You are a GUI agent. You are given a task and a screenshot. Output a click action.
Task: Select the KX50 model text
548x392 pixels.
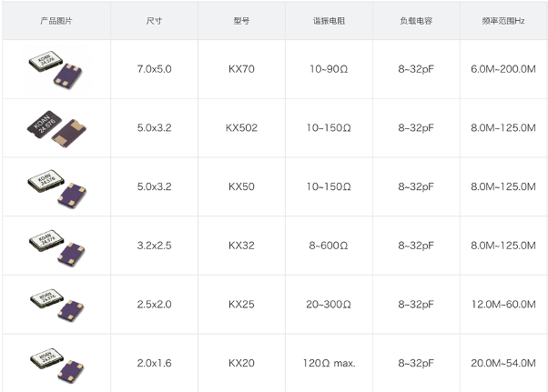coord(241,187)
